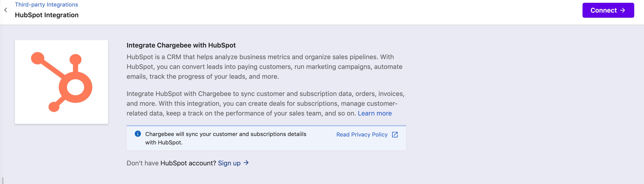Screen dimensions: 644x184
Task: Open the Third-party Integrations breadcrumb link
Action: pos(47,4)
